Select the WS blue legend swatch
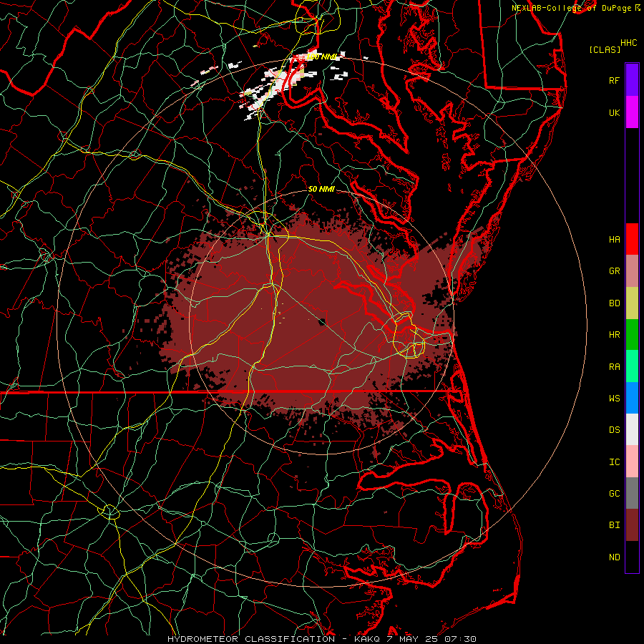The image size is (644, 644). tap(632, 398)
